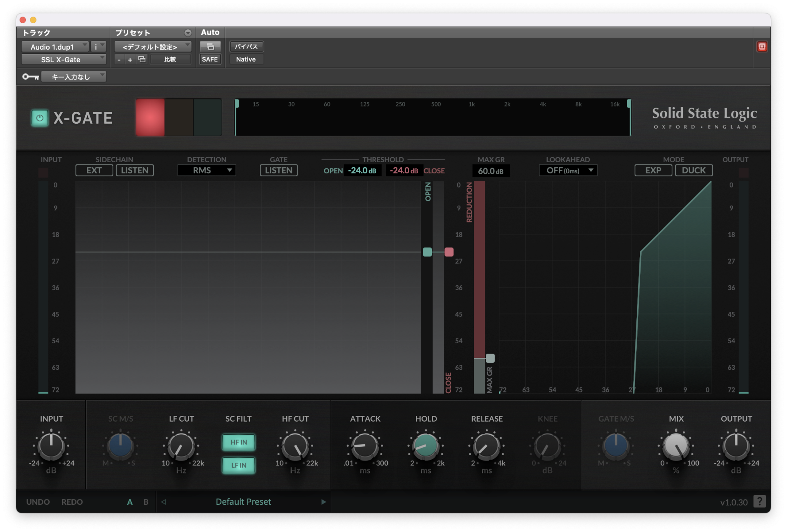Click the UNDO button
This screenshot has height=532, width=787.
tap(38, 502)
